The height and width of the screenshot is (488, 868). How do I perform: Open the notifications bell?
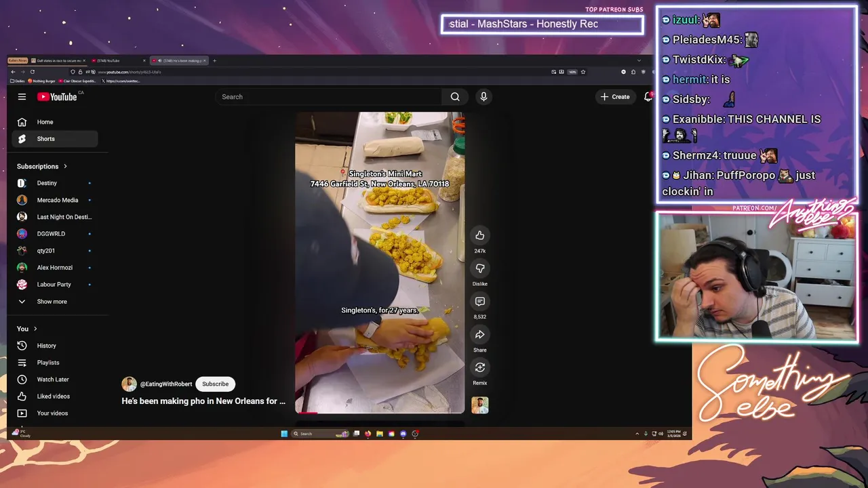[x=648, y=97]
